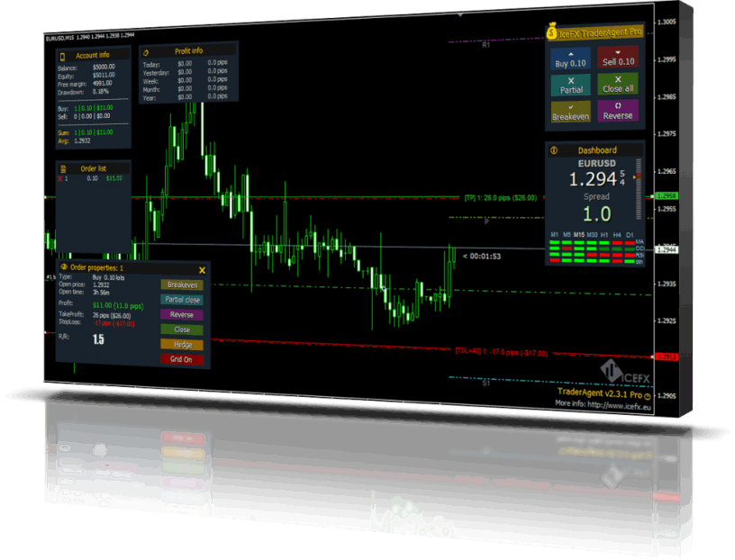Viewport: 735px width, 560px height.
Task: Click the wallet icon on Account info panel
Action: [61, 57]
